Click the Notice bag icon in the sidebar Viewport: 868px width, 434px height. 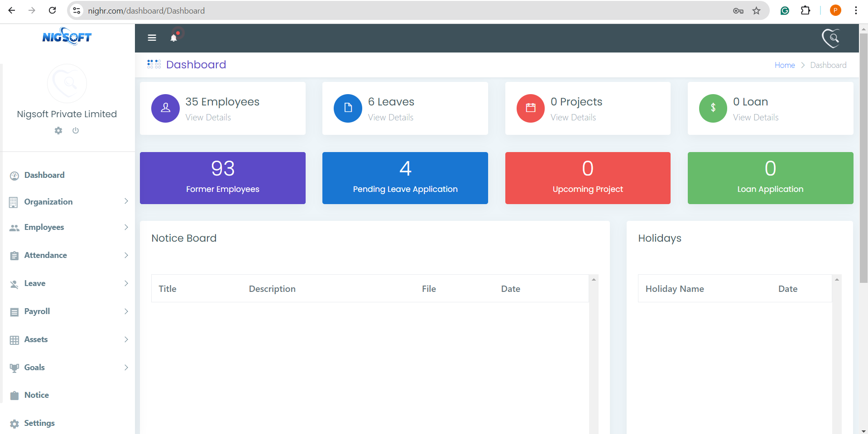pyautogui.click(x=14, y=396)
